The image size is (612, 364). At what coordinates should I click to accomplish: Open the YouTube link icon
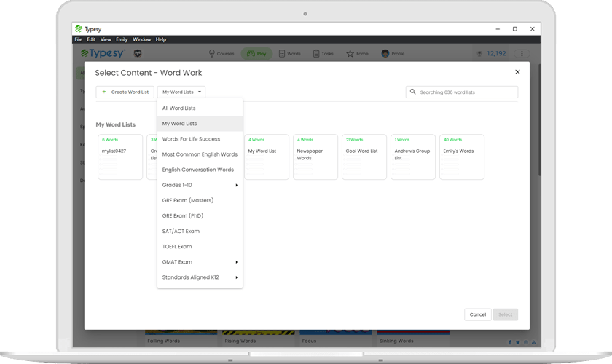tap(533, 342)
